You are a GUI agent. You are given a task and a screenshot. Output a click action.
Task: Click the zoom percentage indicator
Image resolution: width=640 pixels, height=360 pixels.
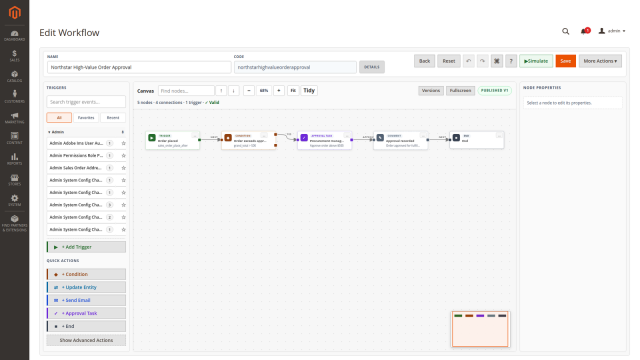(x=264, y=91)
